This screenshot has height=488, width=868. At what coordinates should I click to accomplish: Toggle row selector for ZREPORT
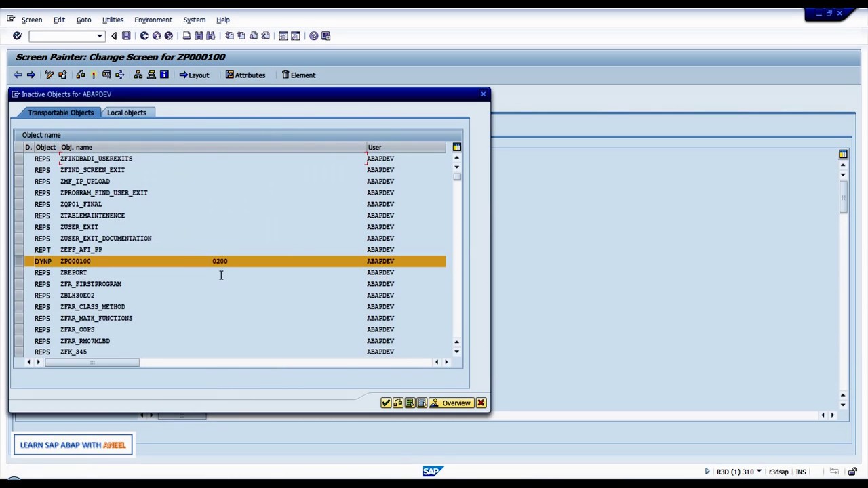pyautogui.click(x=19, y=272)
